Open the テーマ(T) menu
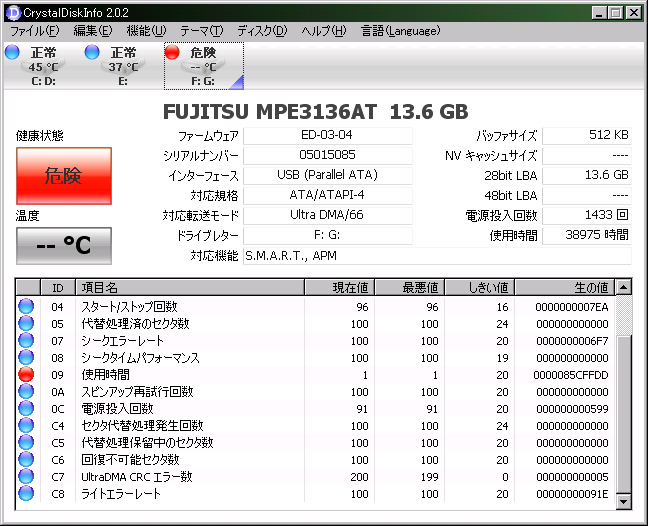This screenshot has height=526, width=648. 201,31
